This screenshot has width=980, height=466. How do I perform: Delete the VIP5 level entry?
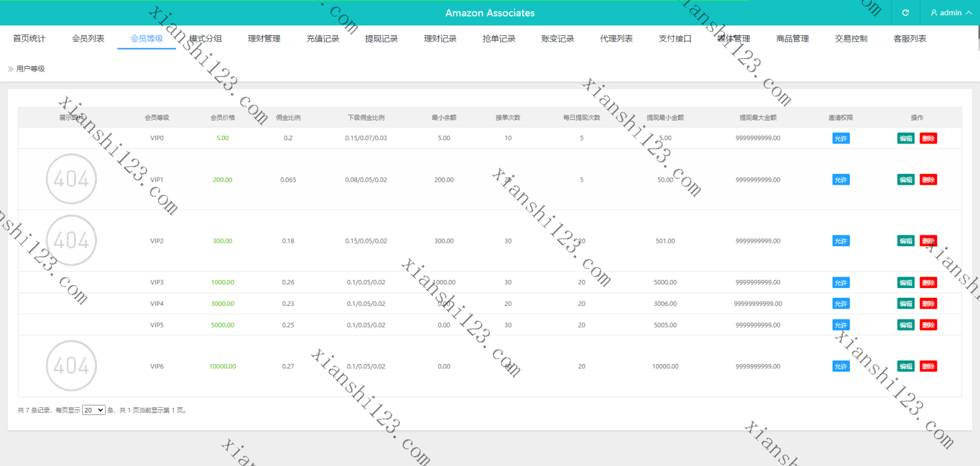928,325
